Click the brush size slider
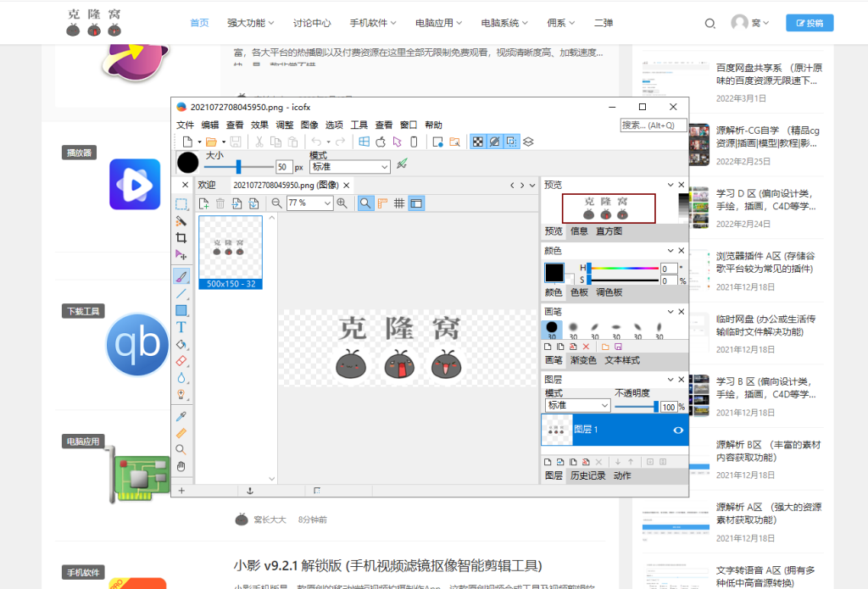The image size is (868, 589). [239, 167]
